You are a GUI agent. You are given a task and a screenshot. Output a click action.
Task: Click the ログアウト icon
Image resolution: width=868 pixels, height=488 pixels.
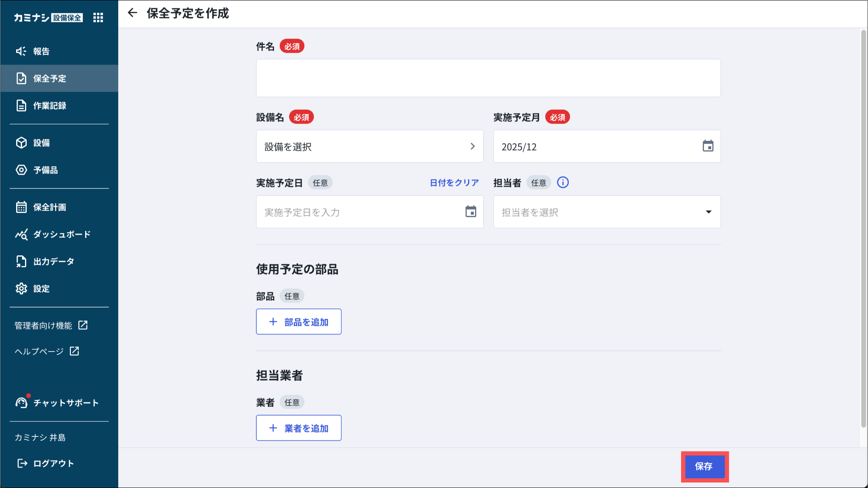tap(22, 463)
